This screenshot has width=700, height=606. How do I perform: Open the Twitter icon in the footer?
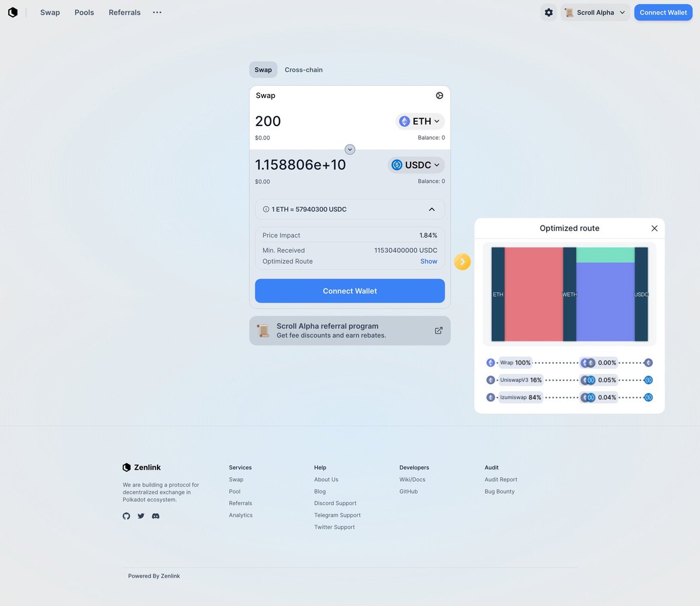(141, 516)
